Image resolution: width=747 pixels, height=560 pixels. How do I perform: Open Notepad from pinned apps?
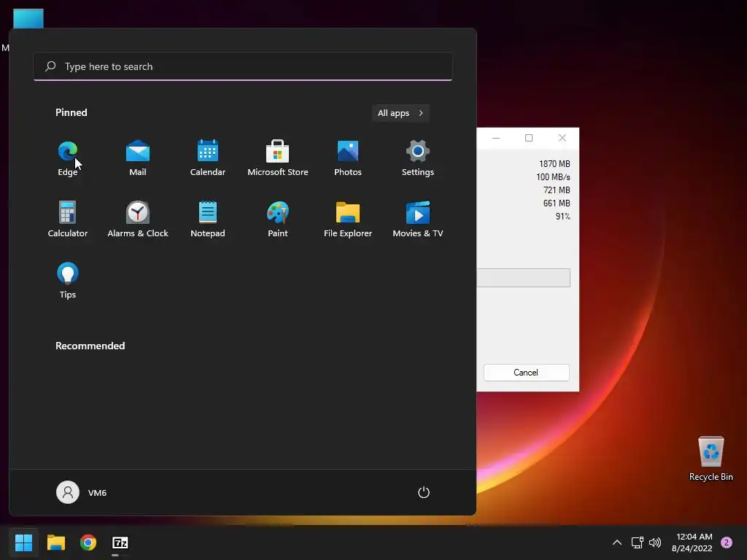point(208,219)
